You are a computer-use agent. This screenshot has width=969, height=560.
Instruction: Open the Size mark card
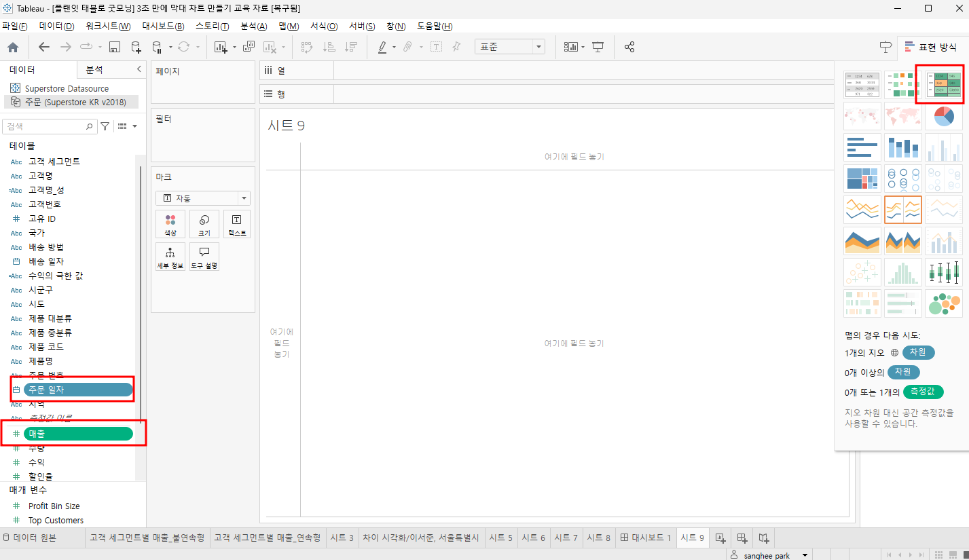coord(204,223)
